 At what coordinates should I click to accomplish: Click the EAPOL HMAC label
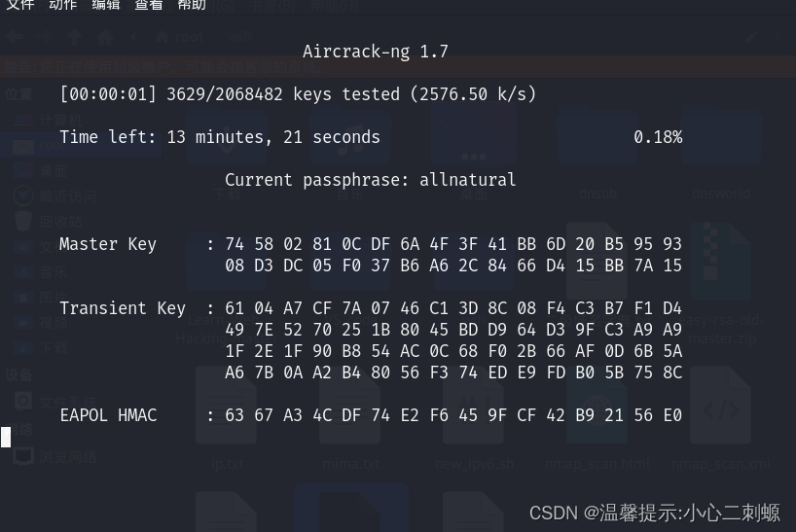[108, 415]
